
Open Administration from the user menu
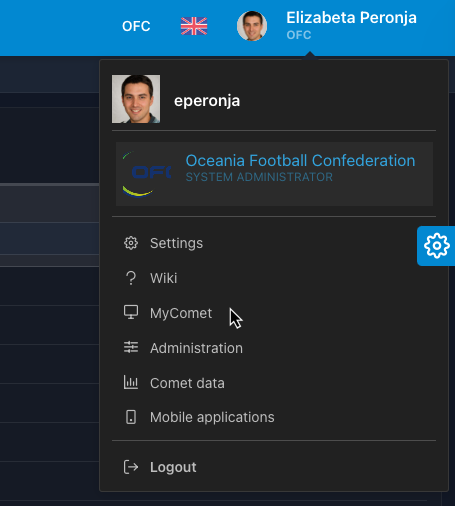tap(196, 348)
